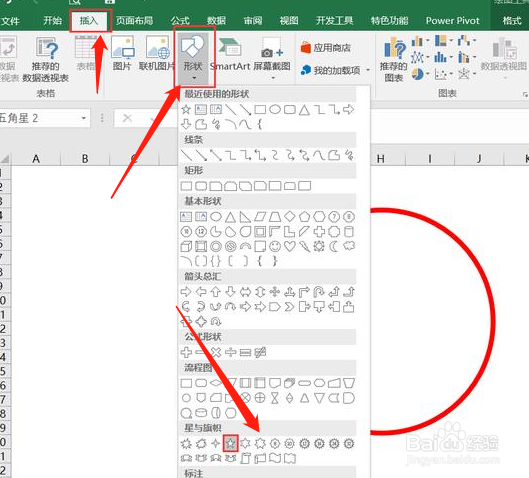Switch to the 页面布局 tab

coord(134,21)
